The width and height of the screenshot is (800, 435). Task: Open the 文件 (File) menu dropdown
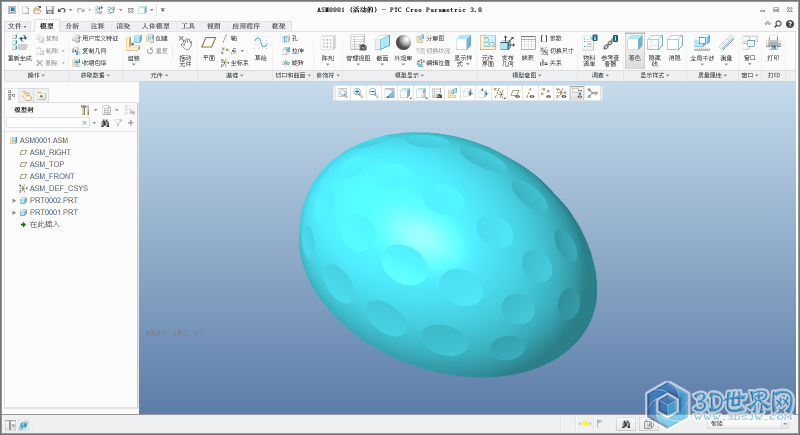point(16,25)
